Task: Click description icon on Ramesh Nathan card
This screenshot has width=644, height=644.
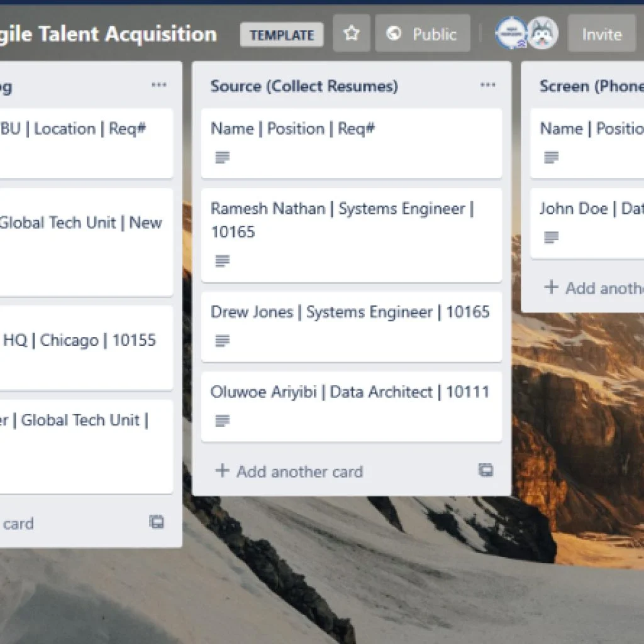Action: (x=222, y=260)
